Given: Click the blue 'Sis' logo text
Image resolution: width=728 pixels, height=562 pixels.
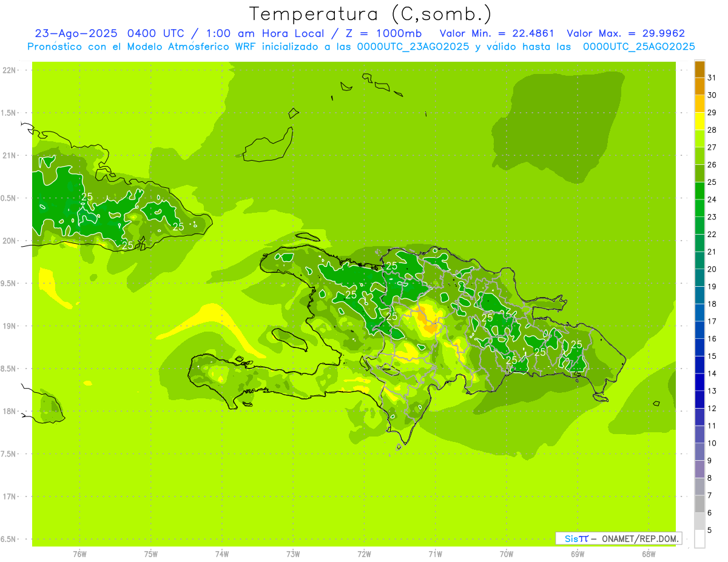Looking at the screenshot, I should pos(571,538).
